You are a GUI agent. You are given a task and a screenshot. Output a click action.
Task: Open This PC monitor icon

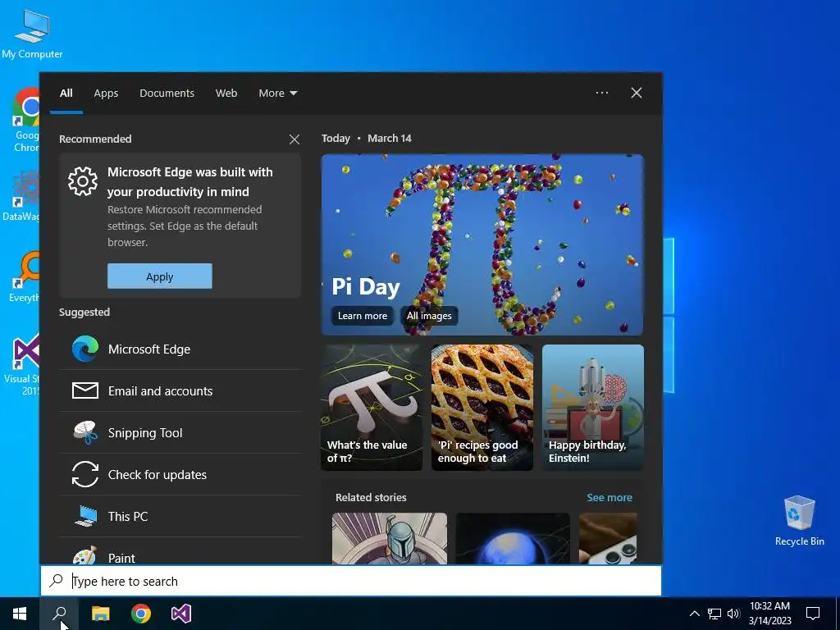[x=85, y=516]
